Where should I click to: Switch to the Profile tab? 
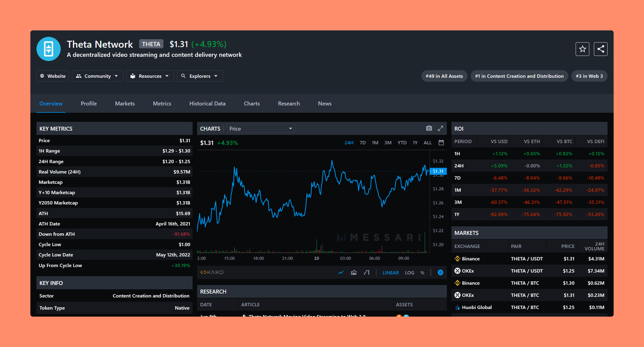click(x=89, y=103)
